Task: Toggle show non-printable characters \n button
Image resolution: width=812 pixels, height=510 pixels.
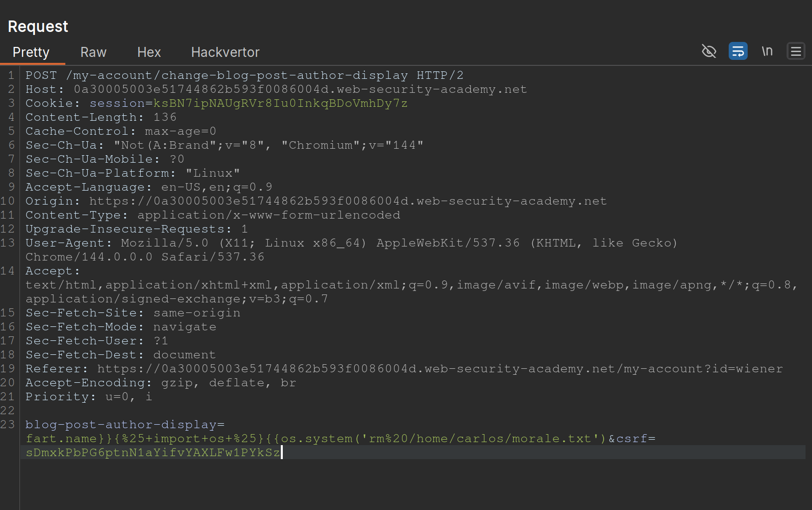Action: 767,51
